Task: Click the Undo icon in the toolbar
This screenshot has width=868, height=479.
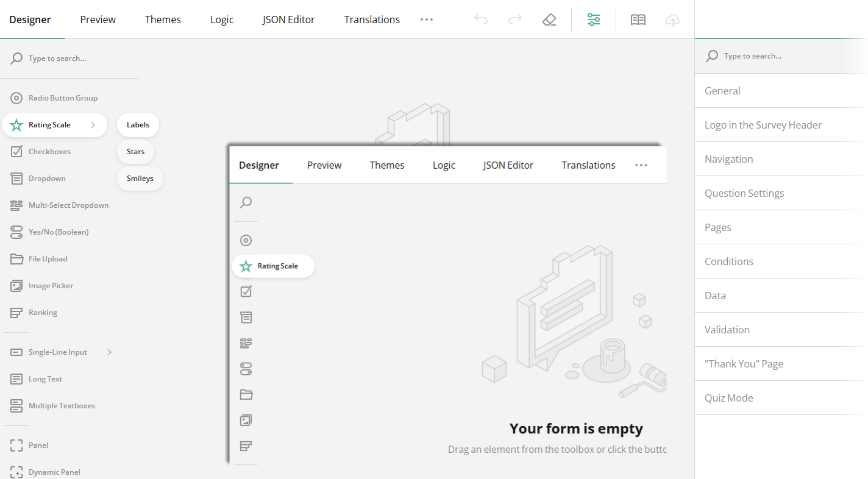Action: click(x=481, y=19)
